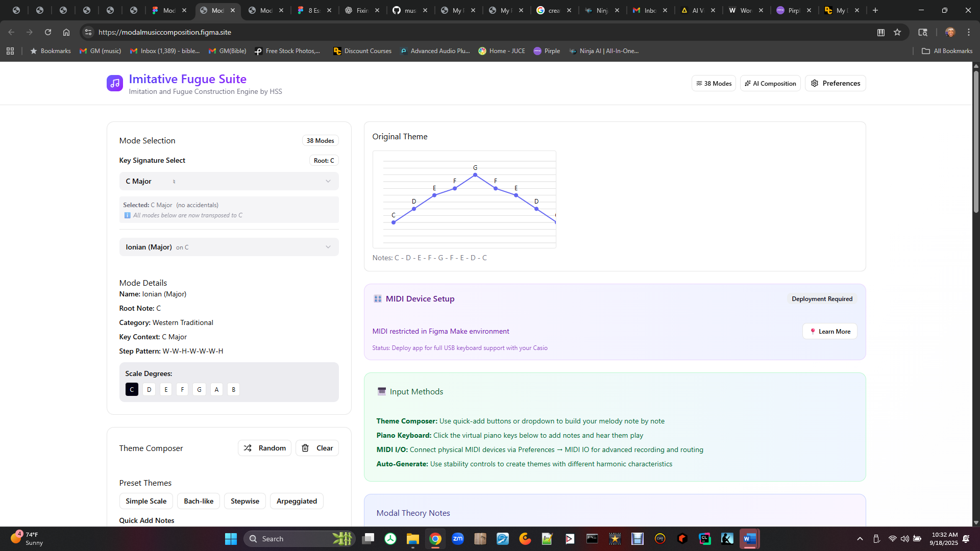The image size is (980, 551).
Task: Apply the Bach-like preset theme
Action: coord(199,501)
